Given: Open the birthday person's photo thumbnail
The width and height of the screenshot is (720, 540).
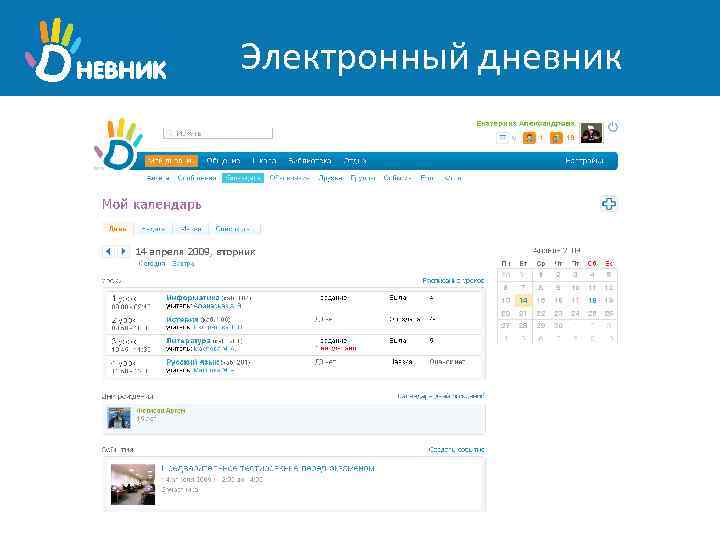Looking at the screenshot, I should pyautogui.click(x=119, y=418).
